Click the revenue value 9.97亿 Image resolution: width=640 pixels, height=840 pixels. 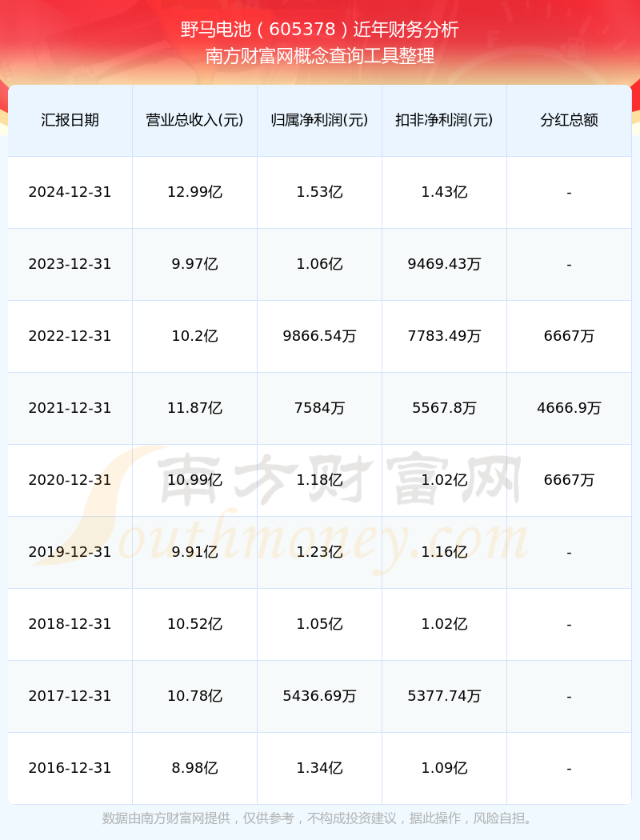(195, 264)
